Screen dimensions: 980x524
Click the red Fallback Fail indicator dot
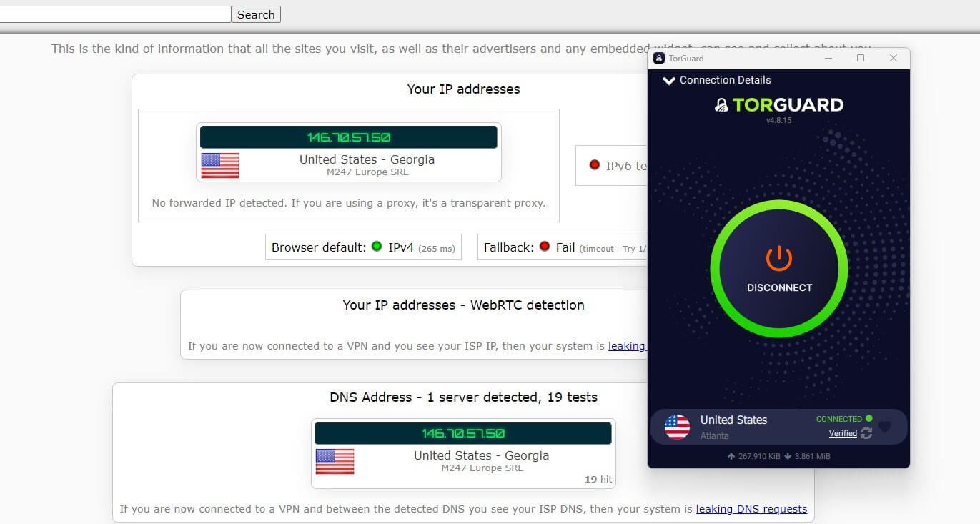point(545,247)
